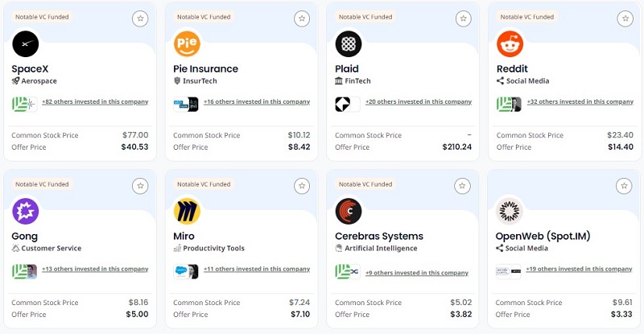Open Miro's "+11 others invested" link
The width and height of the screenshot is (644, 334).
pos(257,270)
